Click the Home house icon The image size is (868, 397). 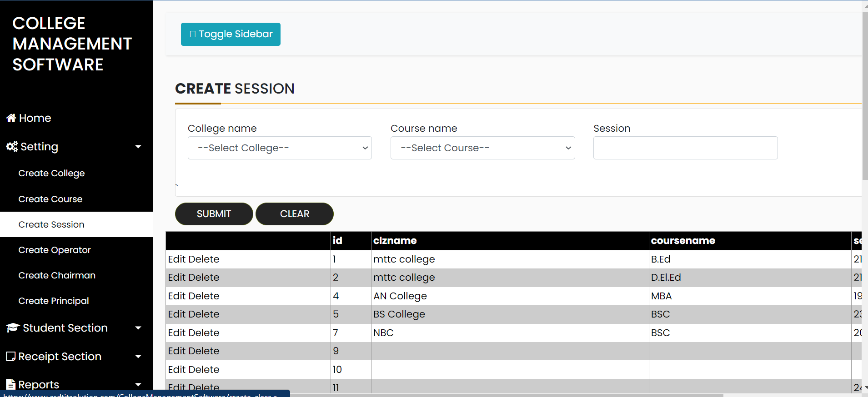pyautogui.click(x=11, y=118)
